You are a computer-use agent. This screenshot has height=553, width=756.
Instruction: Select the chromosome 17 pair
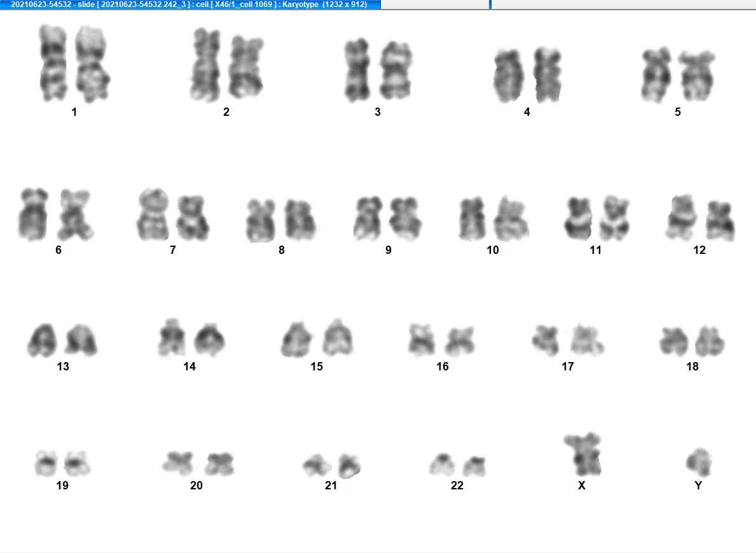pyautogui.click(x=568, y=340)
